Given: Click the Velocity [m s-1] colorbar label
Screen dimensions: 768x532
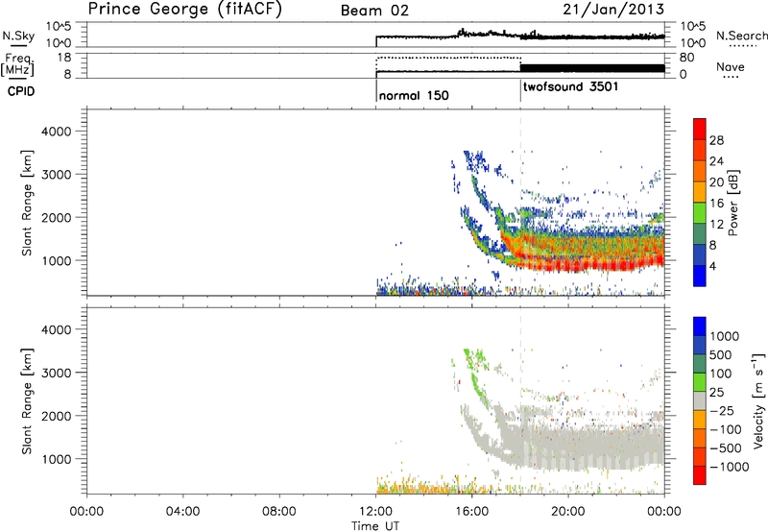Looking at the screenshot, I should [x=758, y=400].
